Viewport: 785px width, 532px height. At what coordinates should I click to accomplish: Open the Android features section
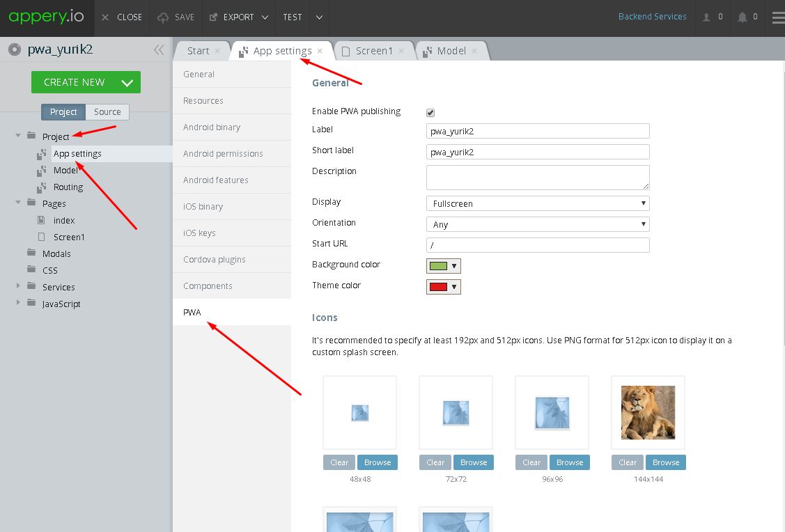232,180
